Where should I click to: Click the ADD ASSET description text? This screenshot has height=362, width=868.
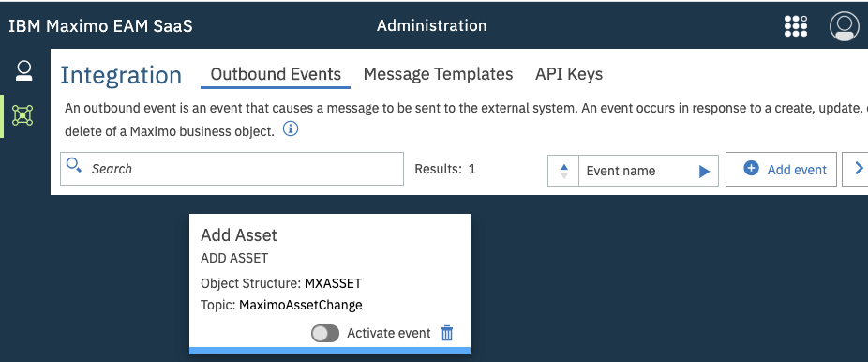pyautogui.click(x=234, y=258)
